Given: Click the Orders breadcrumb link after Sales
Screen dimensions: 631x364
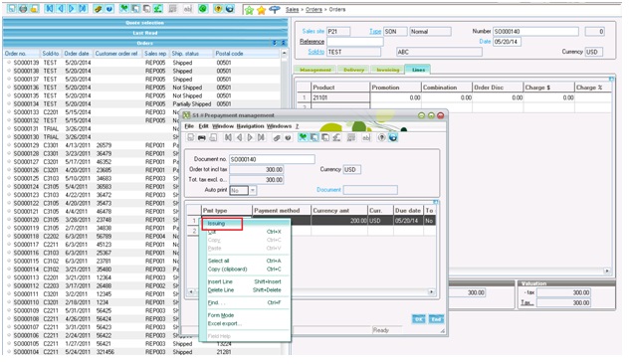Looking at the screenshot, I should point(314,9).
